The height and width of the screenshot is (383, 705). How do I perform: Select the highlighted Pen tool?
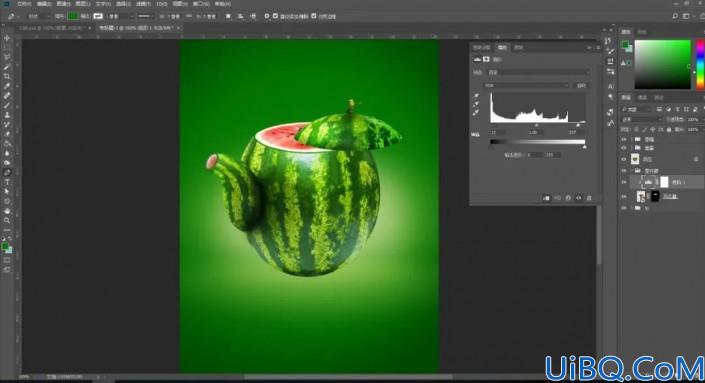coord(7,172)
